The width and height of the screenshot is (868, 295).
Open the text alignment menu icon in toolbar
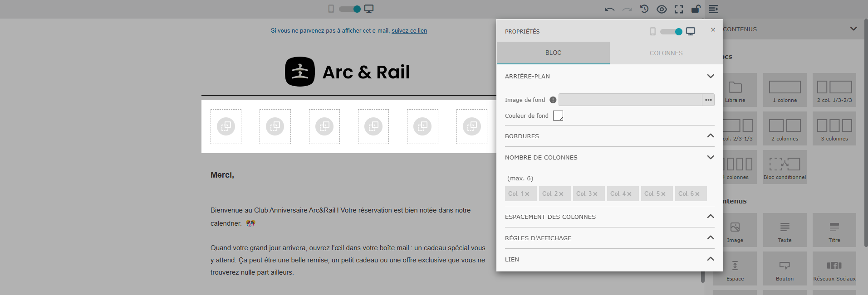pos(714,9)
